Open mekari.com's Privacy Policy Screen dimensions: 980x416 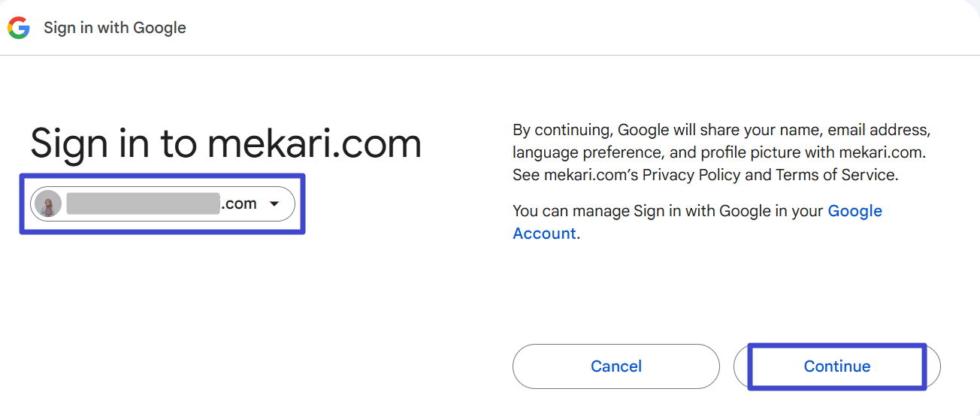(691, 175)
